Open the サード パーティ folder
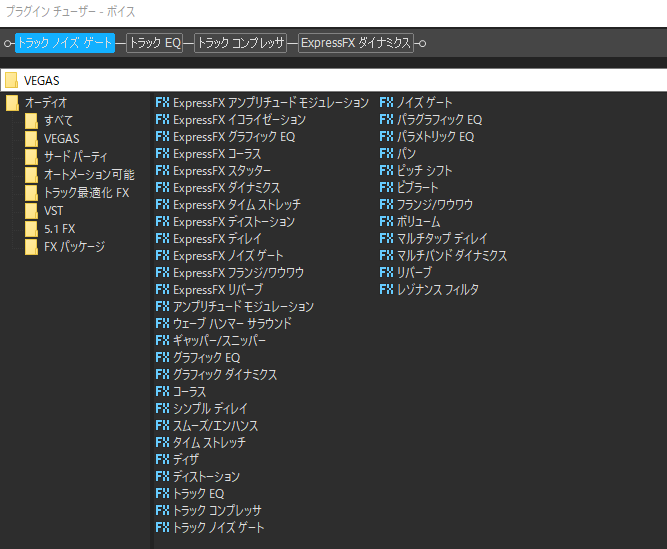This screenshot has height=549, width=667. click(66, 156)
